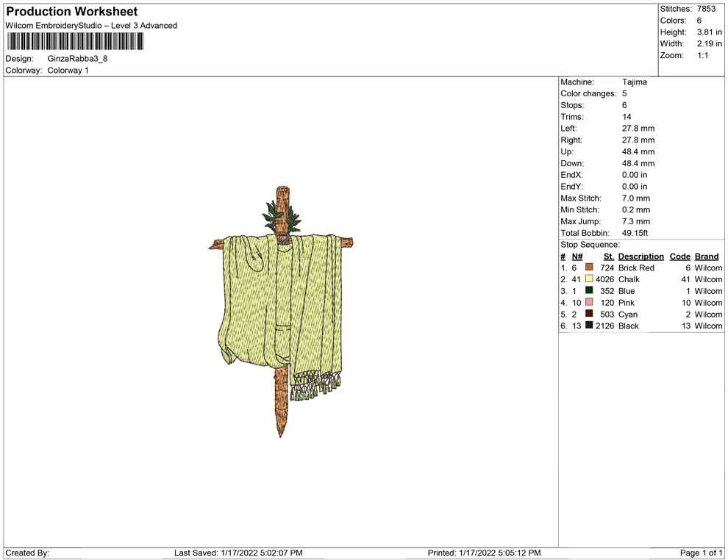
Task: Click the N# column header
Action: coord(577,256)
